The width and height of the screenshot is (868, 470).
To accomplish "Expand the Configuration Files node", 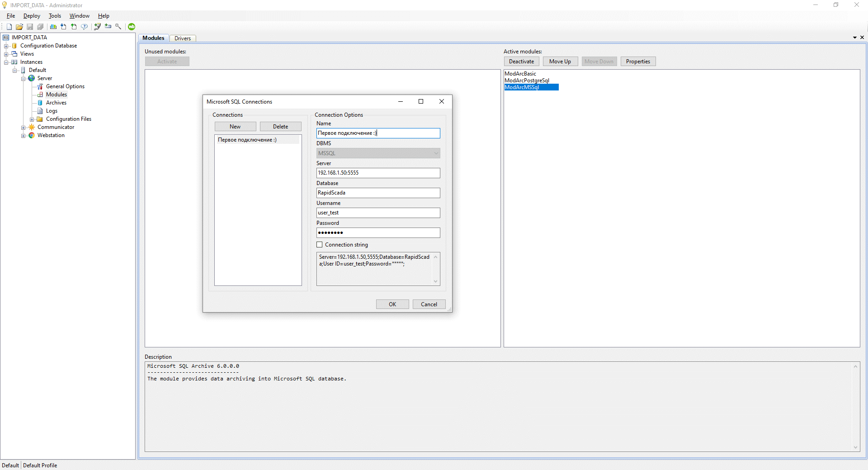I will click(x=32, y=119).
